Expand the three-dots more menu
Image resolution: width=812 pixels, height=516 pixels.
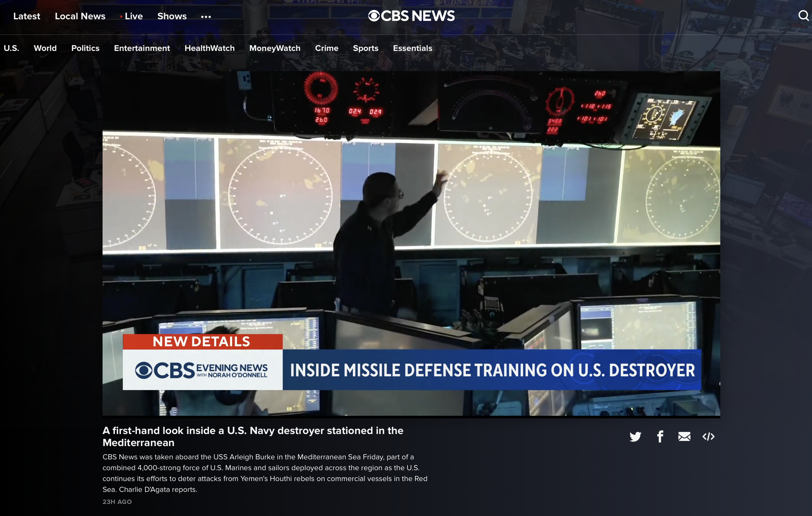point(206,17)
